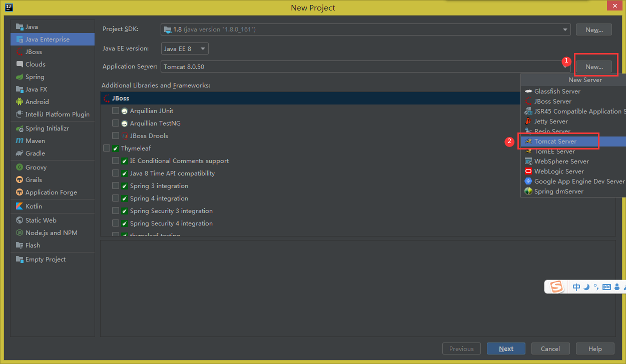Check Spring Security 4 integration
Viewport: 626px width, 364px height.
pos(116,223)
